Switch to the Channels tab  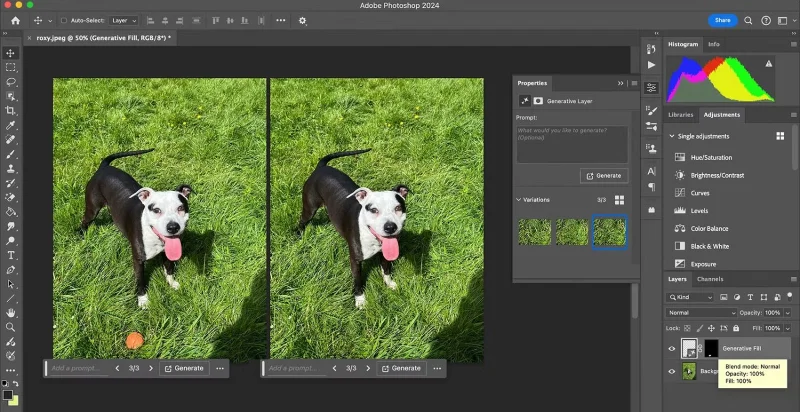tap(710, 279)
